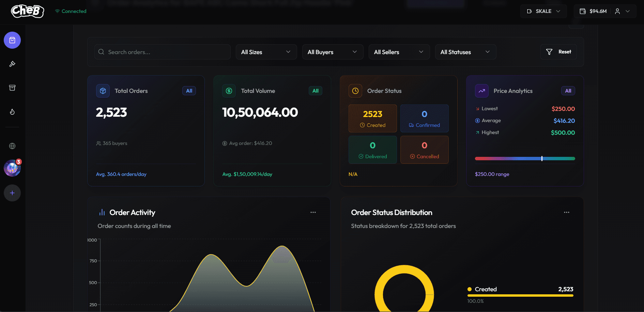Open Order Status Distribution three-dots menu
This screenshot has width=644, height=312.
(567, 212)
